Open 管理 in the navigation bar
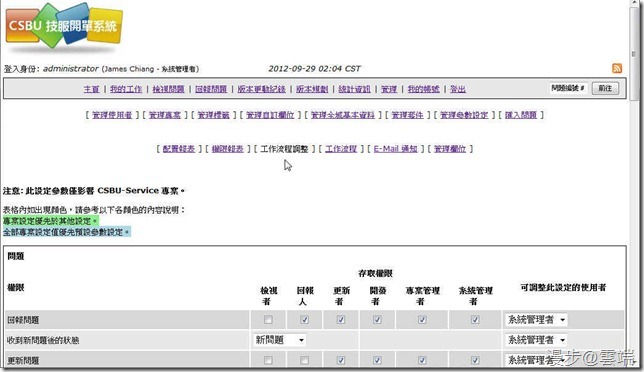The width and height of the screenshot is (644, 372). 389,89
